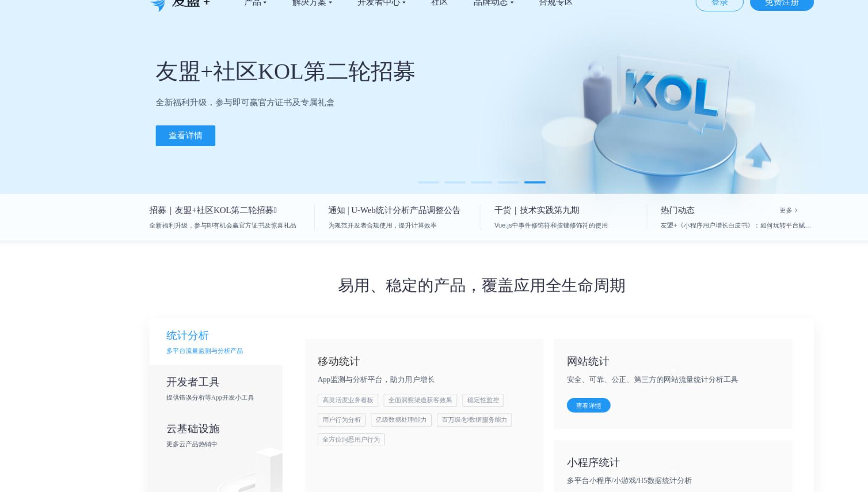The height and width of the screenshot is (492, 868).
Task: Expand the 开发者中心 navigation dropdown
Action: pyautogui.click(x=381, y=3)
